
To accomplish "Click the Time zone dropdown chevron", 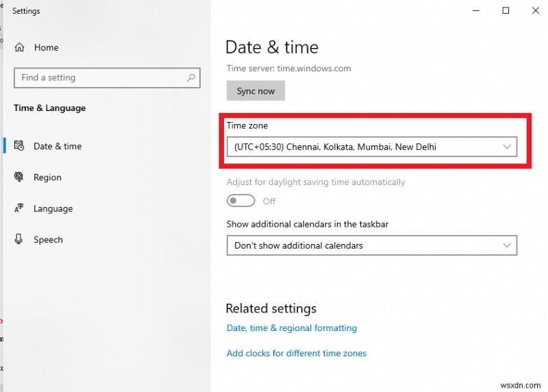I will point(507,147).
